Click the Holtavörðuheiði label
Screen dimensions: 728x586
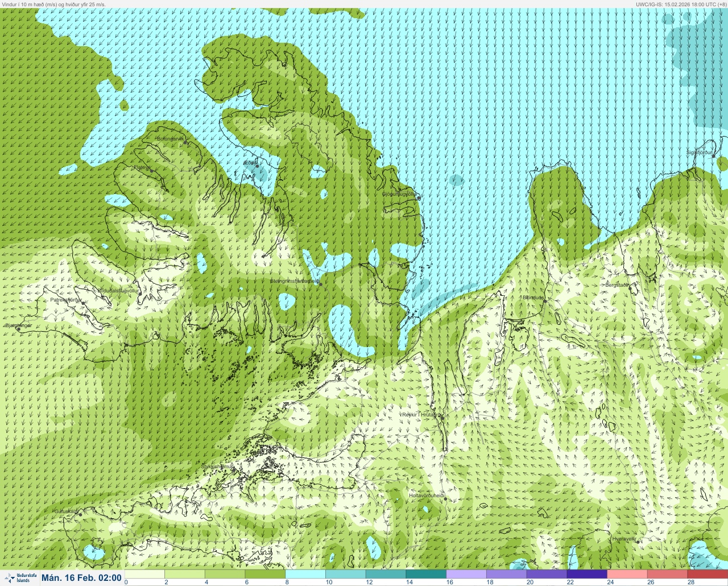[x=427, y=496]
